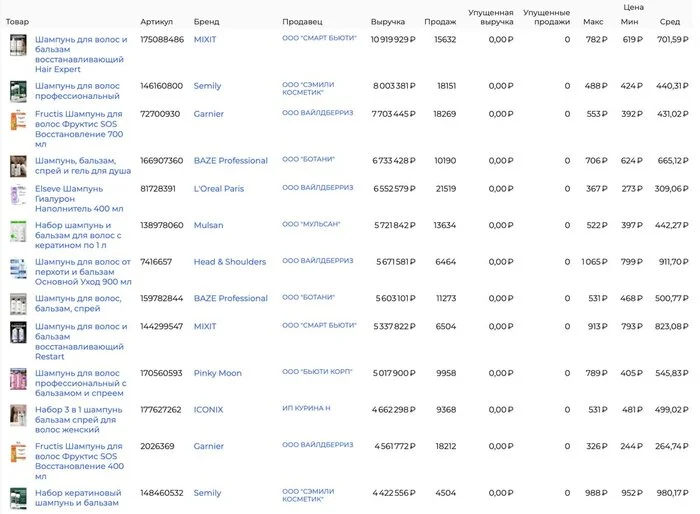Click the Head & Shoulders product thumbnail

pyautogui.click(x=18, y=268)
